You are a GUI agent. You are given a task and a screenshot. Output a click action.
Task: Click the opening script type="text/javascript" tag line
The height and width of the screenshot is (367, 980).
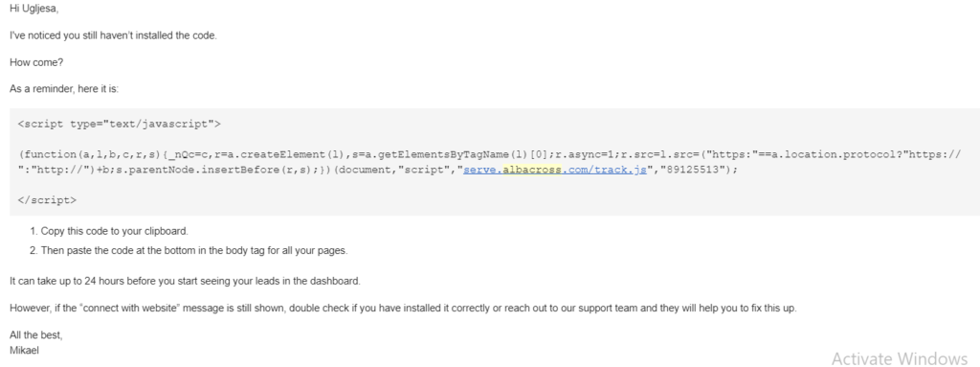120,124
